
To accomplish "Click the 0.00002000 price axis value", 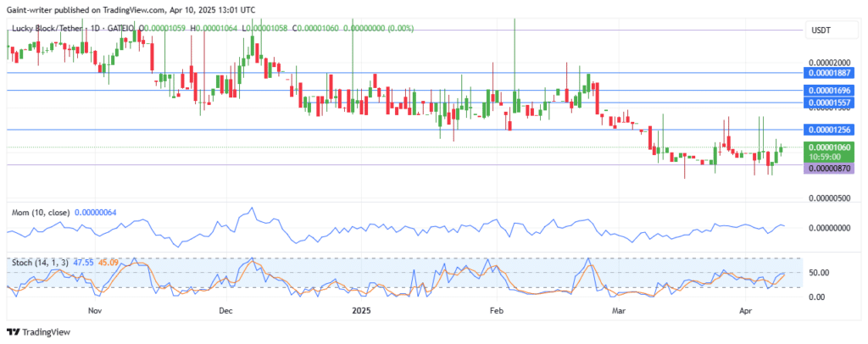I will click(830, 63).
